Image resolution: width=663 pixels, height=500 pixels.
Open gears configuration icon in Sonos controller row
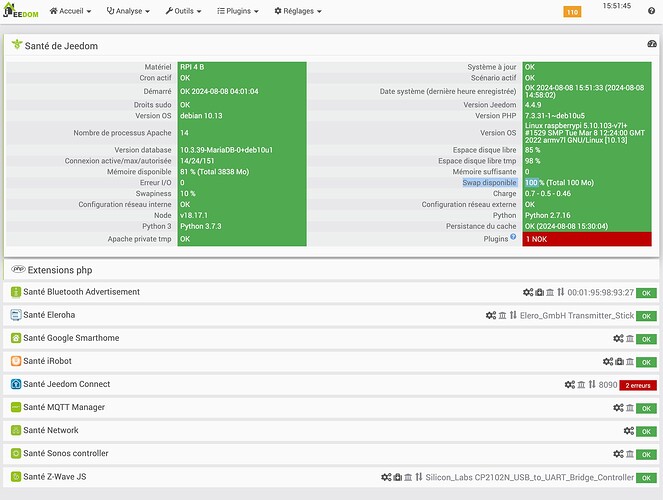tap(618, 454)
